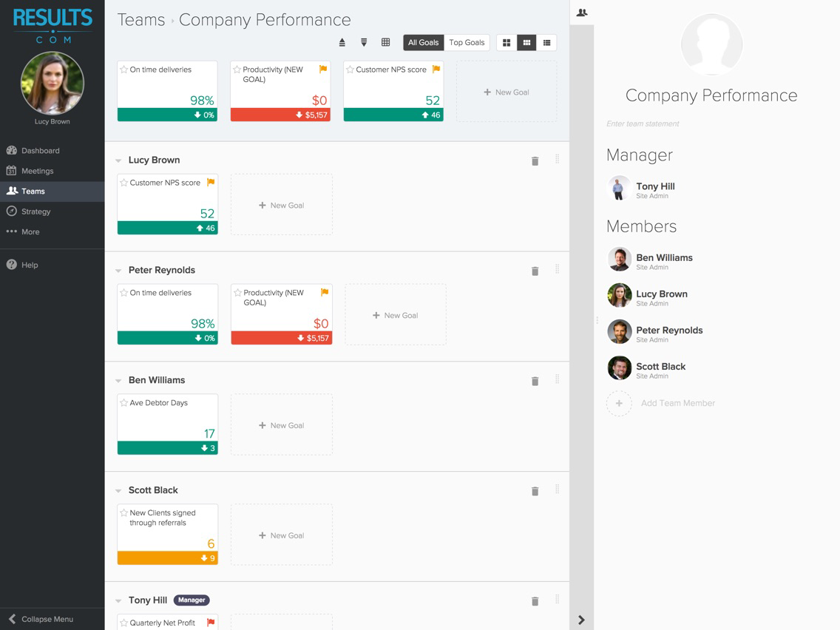
Task: Click the Enter team statement field
Action: [x=643, y=123]
